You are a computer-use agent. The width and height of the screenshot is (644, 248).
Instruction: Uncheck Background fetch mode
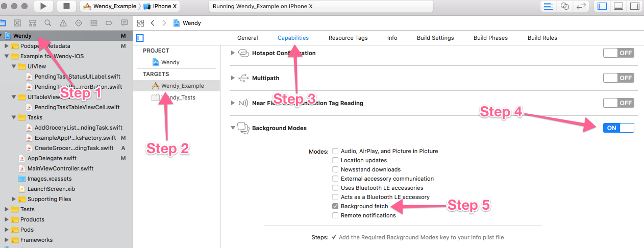[335, 206]
